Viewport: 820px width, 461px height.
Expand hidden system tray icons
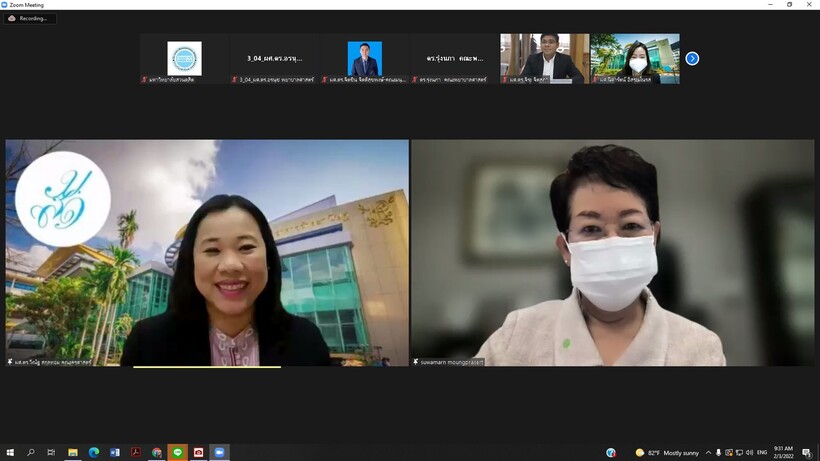(x=708, y=453)
